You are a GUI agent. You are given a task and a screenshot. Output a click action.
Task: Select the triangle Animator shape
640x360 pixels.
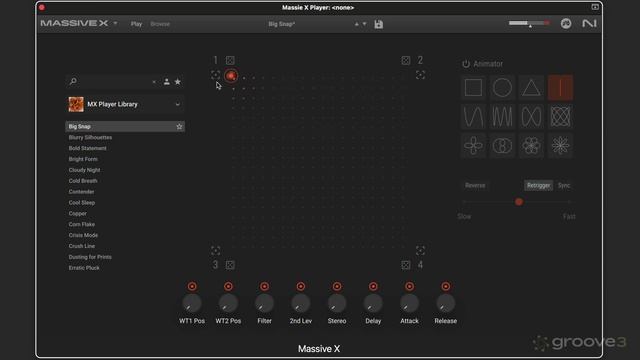[531, 88]
